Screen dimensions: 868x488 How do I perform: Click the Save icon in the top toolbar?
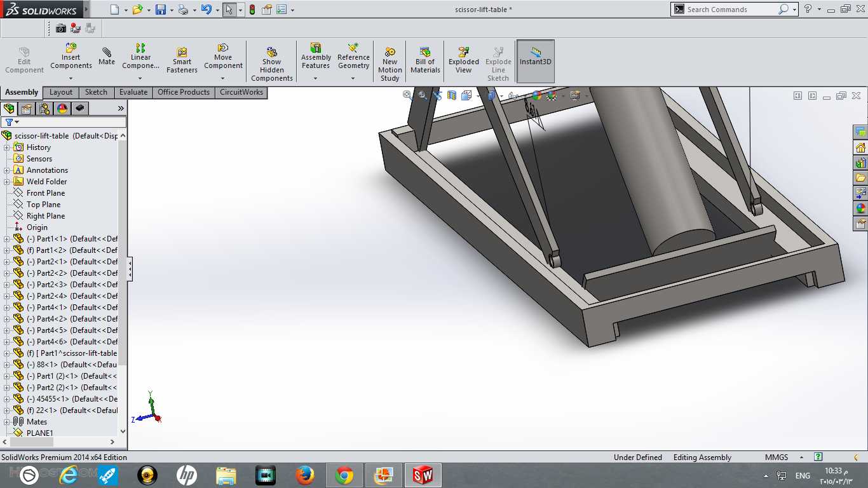point(161,10)
